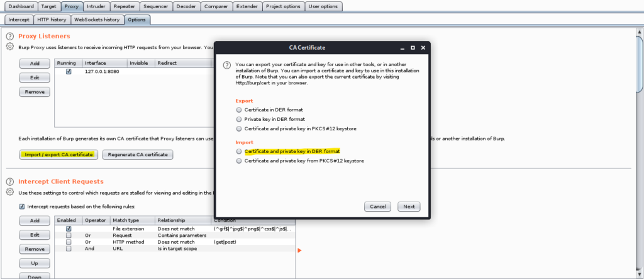Select 127.0.0.1:8080 listener row
The width and height of the screenshot is (644, 279).
[135, 71]
